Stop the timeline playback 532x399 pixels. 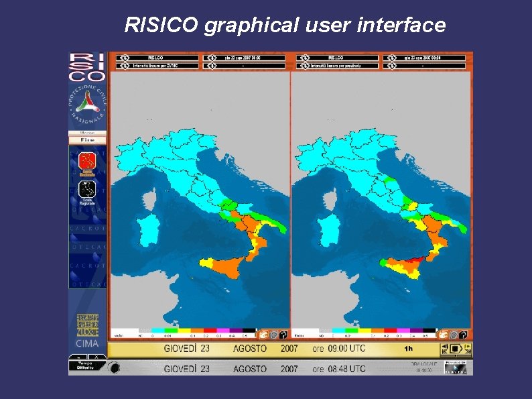click(456, 349)
